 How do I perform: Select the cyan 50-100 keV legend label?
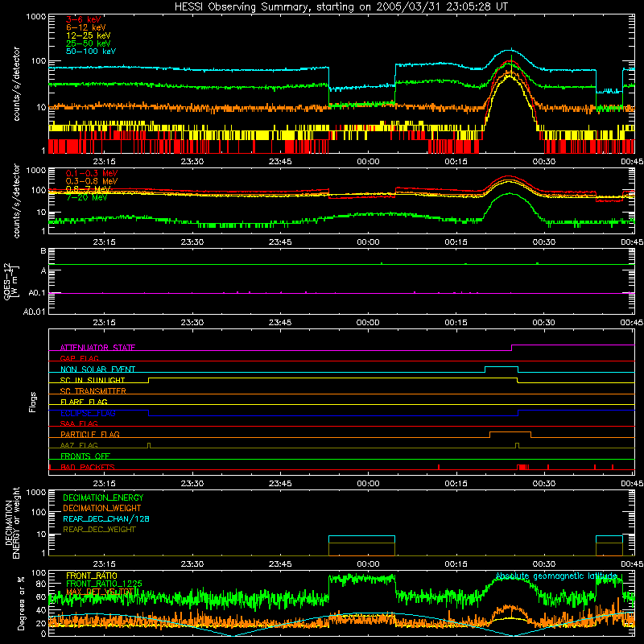click(x=91, y=52)
